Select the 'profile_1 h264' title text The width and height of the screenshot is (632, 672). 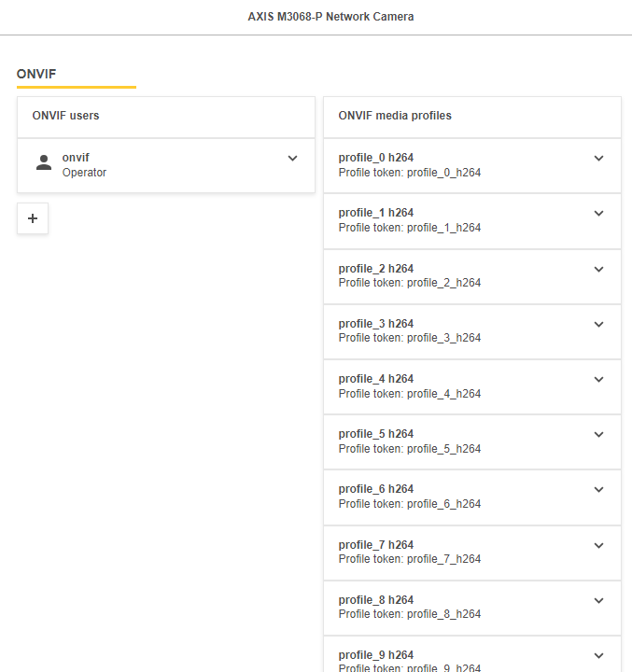click(376, 213)
